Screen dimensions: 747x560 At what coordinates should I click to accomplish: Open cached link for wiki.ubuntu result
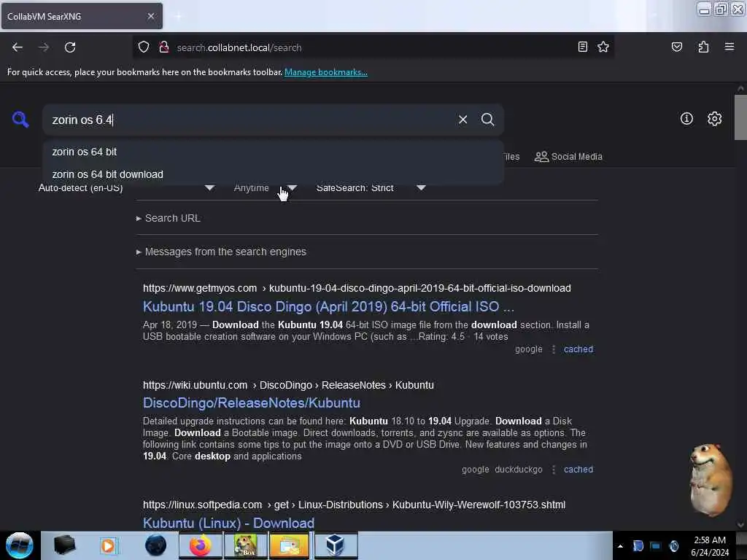coord(578,469)
